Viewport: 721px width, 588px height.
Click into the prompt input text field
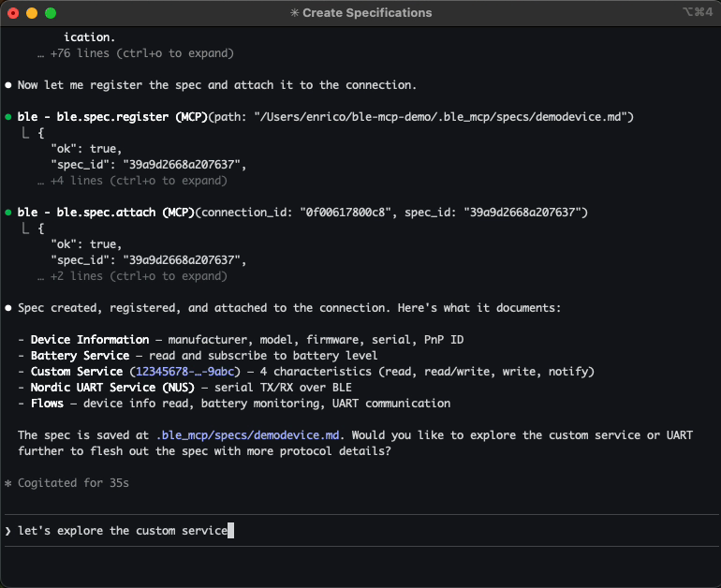[x=375, y=531]
